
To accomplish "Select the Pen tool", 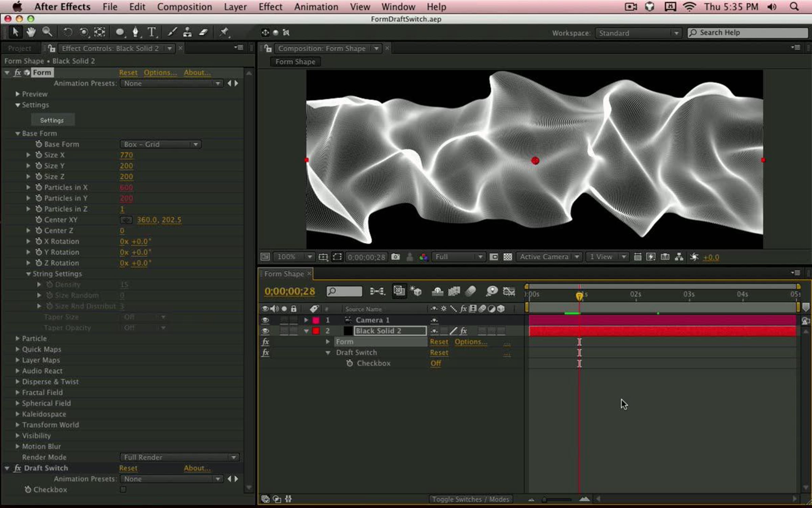I will 136,32.
